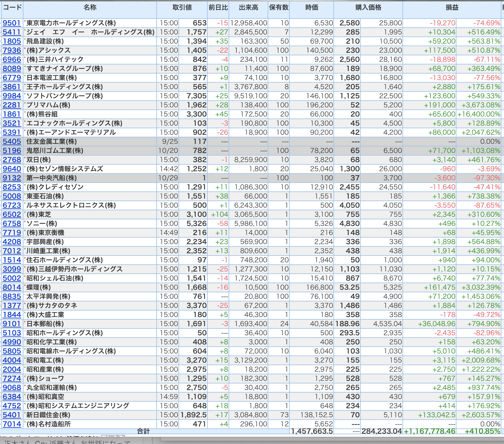Select the name エコナックホールディングス(株)
The height and width of the screenshot is (444, 504).
click(74, 123)
